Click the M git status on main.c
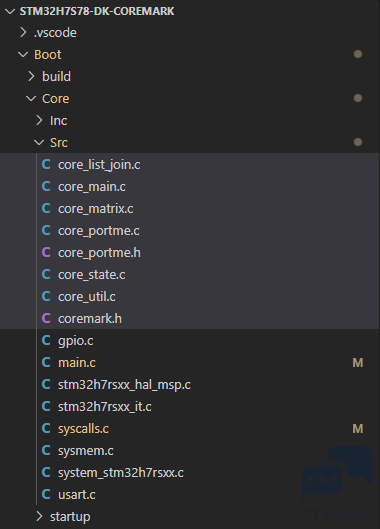 [358, 363]
